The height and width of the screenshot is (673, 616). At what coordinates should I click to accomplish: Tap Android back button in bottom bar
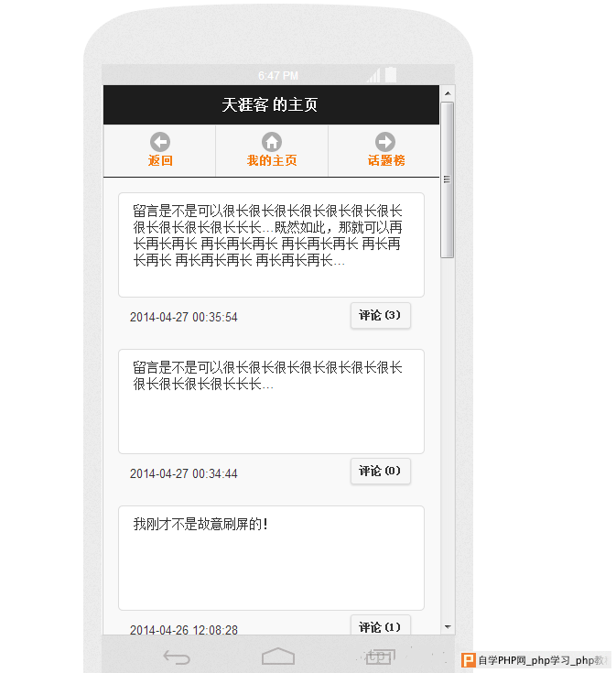tap(177, 657)
